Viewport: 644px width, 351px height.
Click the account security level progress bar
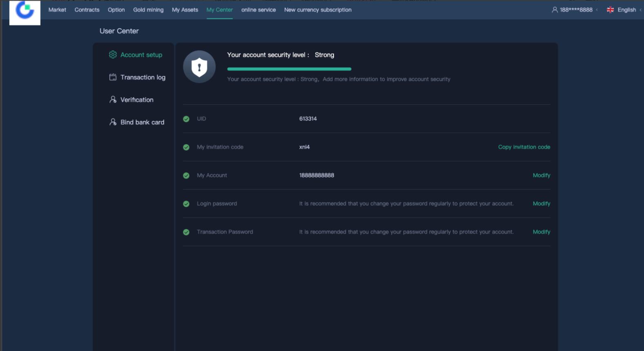tap(289, 69)
